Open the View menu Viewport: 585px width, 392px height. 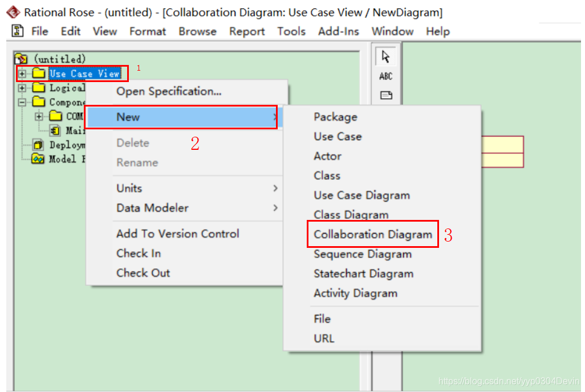pyautogui.click(x=105, y=31)
